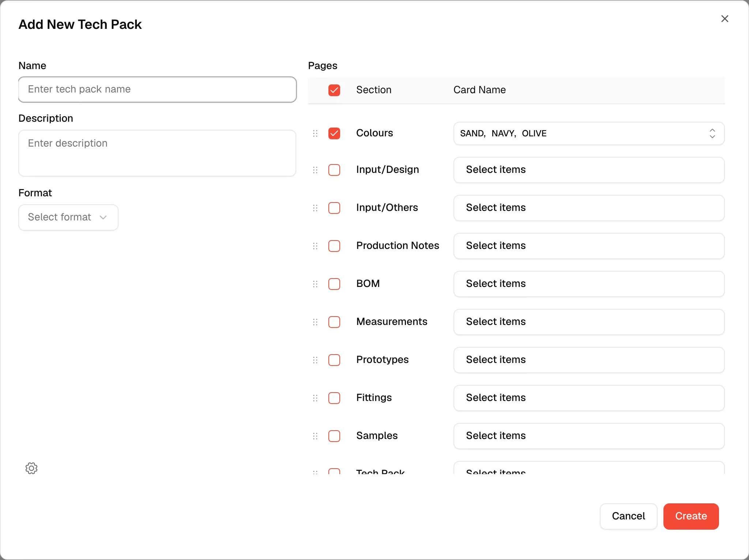The height and width of the screenshot is (560, 749).
Task: Tick the Samples checkbox
Action: point(334,436)
